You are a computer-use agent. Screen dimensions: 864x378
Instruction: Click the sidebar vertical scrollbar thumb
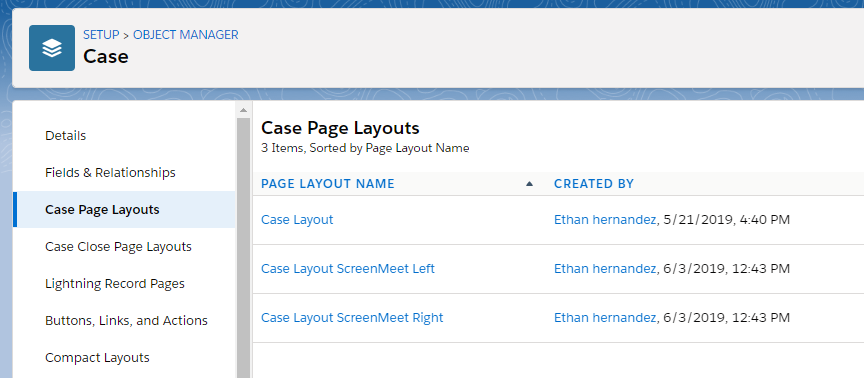[x=243, y=248]
